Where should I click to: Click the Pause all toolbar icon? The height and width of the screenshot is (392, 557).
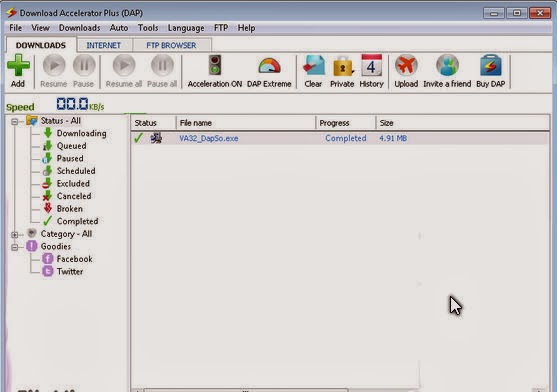click(x=162, y=65)
